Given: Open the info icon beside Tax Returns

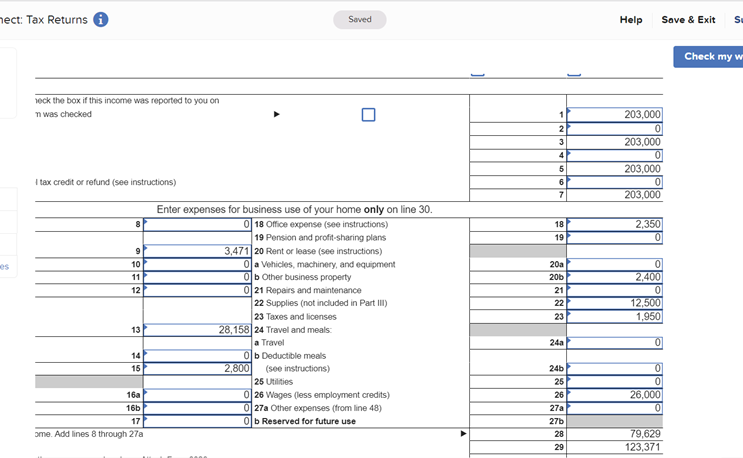Looking at the screenshot, I should point(100,19).
